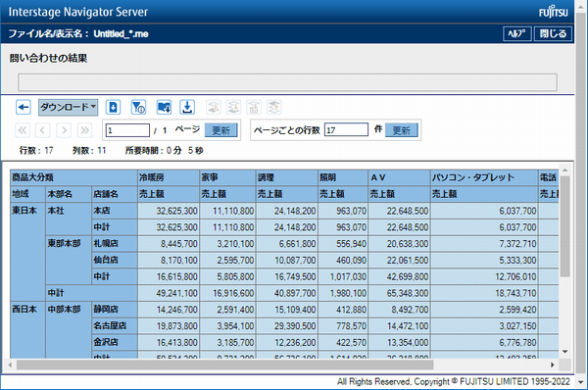Viewport: 588px width, 390px height.
Task: Click the table's horizontal scrollbar thumb
Action: click(x=225, y=365)
